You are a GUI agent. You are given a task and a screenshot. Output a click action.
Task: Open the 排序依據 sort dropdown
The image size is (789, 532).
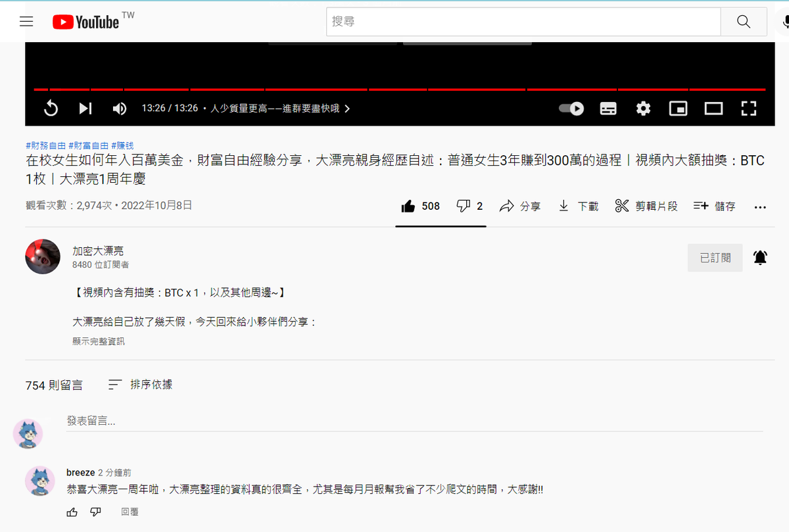click(140, 385)
